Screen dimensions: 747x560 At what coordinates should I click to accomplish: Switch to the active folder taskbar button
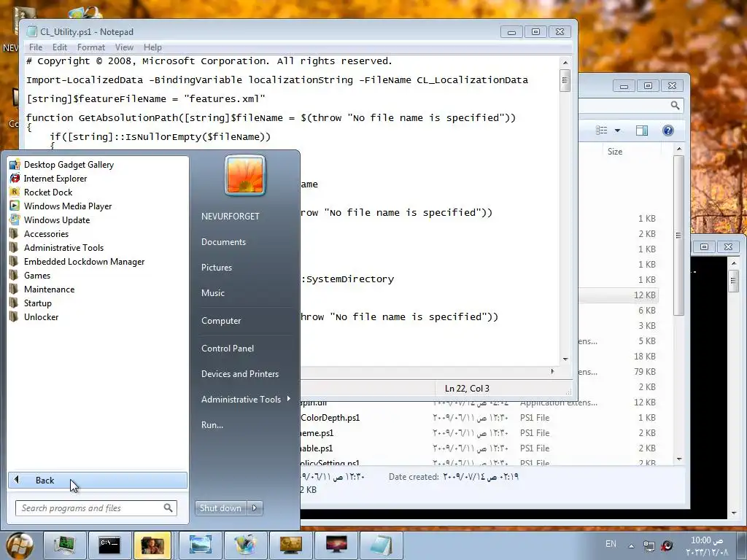[x=152, y=545]
